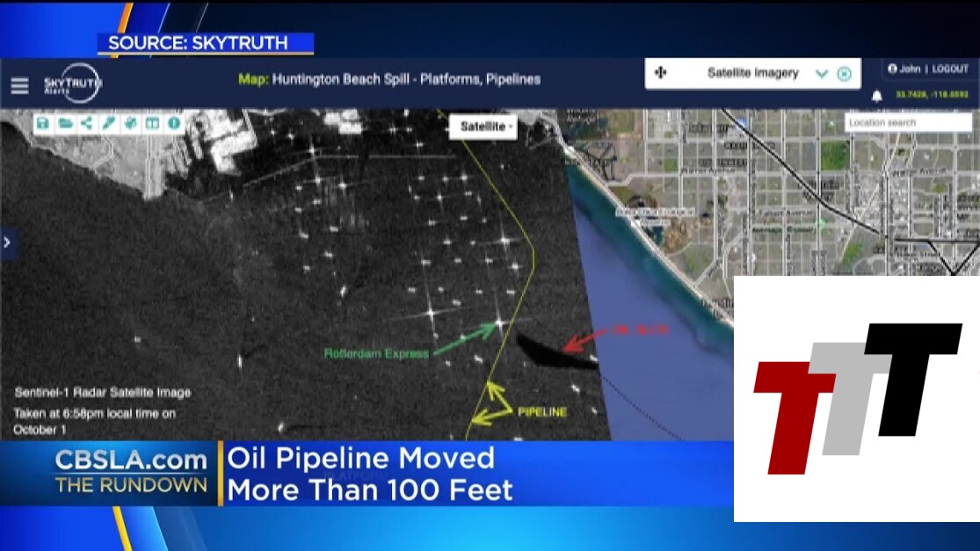This screenshot has width=980, height=551.
Task: Click the share map icon
Action: click(x=86, y=124)
